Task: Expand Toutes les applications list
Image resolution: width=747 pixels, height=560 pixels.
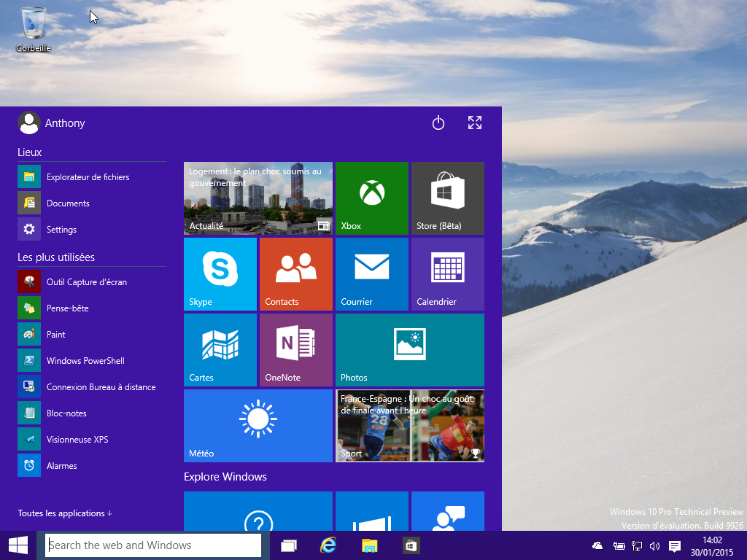Action: [65, 513]
